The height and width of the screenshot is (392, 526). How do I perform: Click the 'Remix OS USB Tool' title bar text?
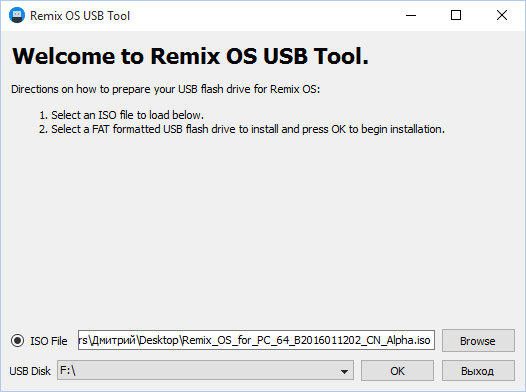click(80, 16)
